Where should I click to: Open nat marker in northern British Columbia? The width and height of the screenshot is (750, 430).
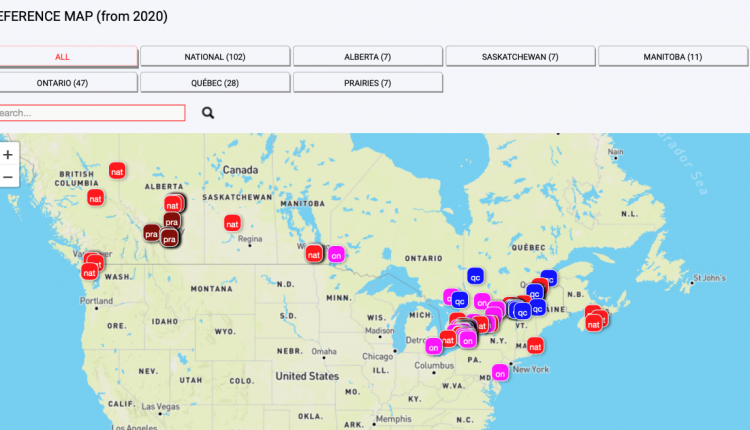(x=117, y=171)
